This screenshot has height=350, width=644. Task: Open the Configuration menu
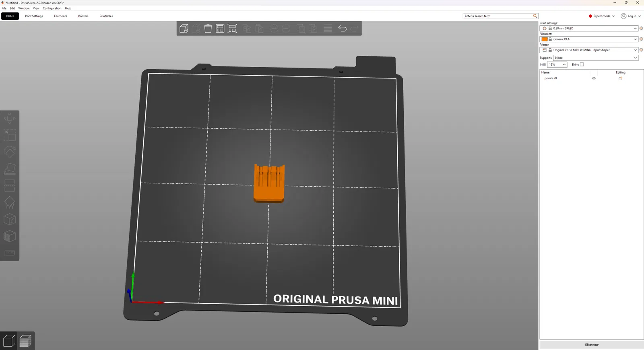(52, 8)
